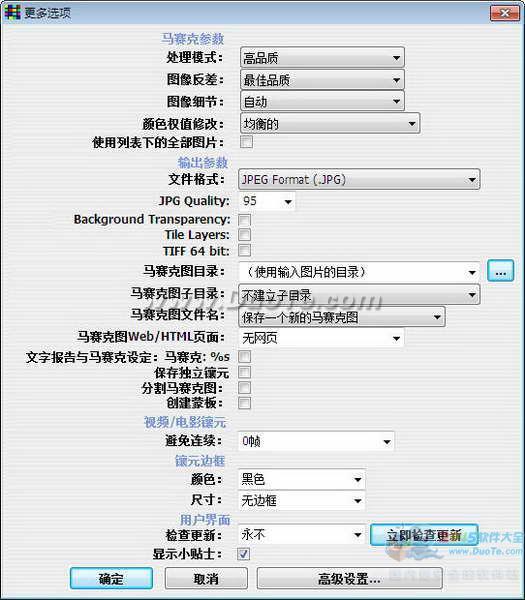
Task: Click the app icon in title bar
Action: point(12,13)
